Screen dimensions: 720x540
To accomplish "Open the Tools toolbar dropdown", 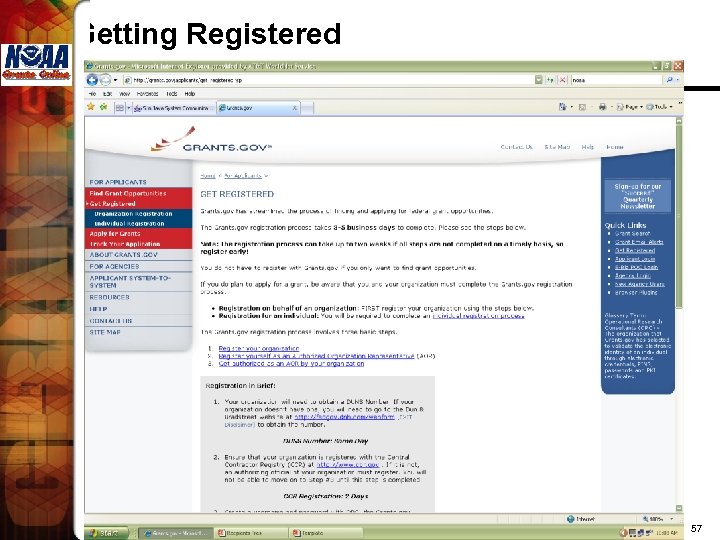I will click(x=659, y=107).
